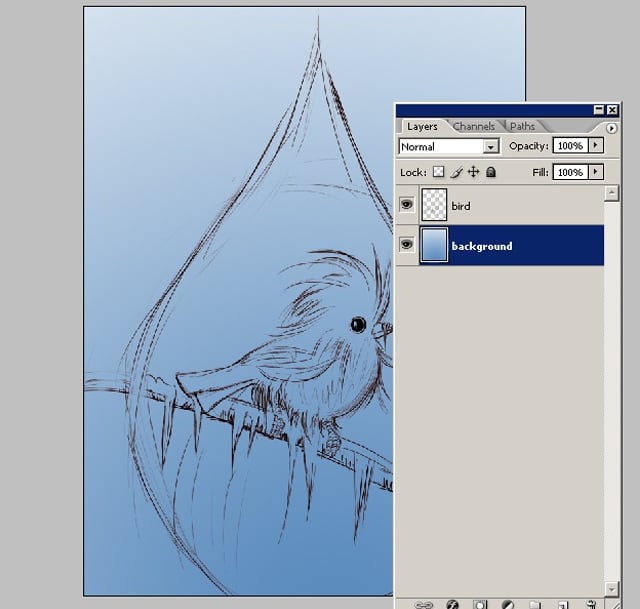The height and width of the screenshot is (609, 640).
Task: Click the background layer gradient thumbnail
Action: [434, 245]
